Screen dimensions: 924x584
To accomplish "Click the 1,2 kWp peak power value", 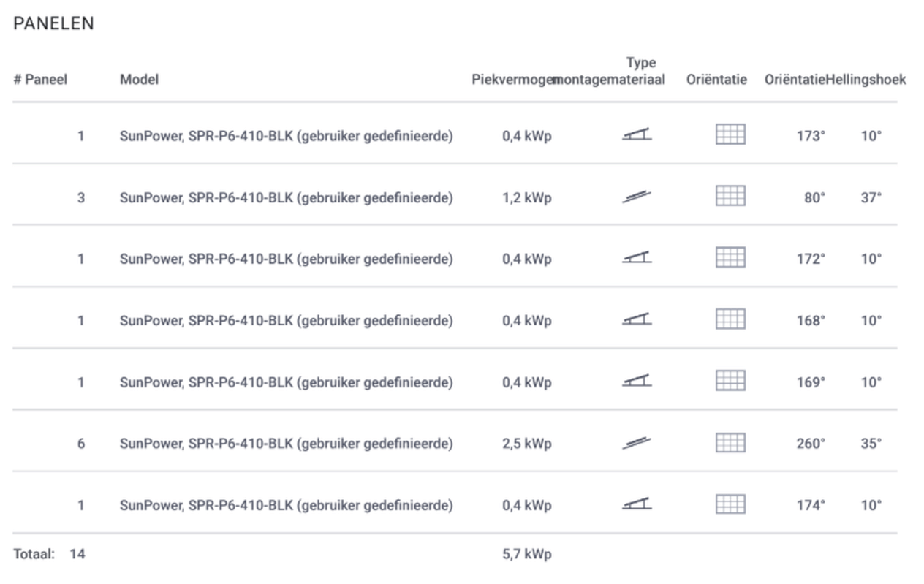I will [x=526, y=197].
